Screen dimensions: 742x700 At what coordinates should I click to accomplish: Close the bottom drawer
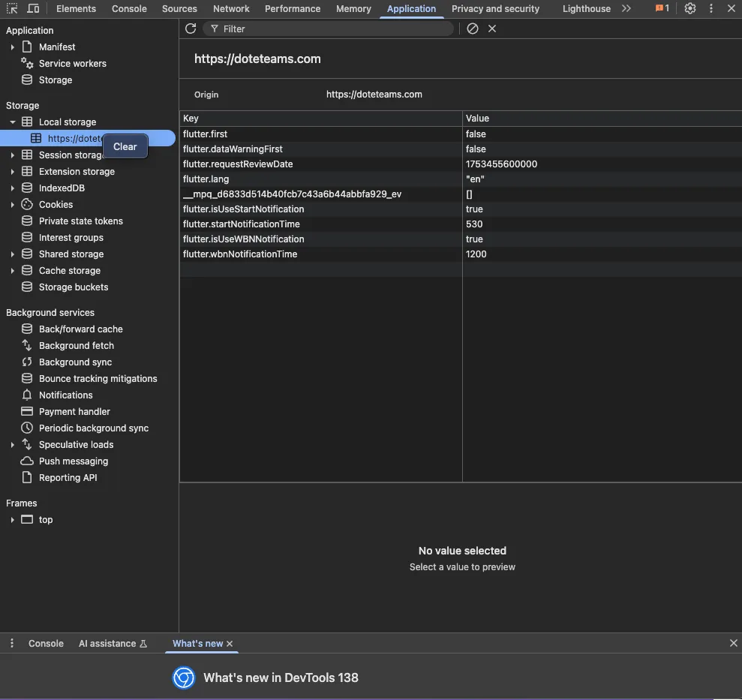(734, 643)
